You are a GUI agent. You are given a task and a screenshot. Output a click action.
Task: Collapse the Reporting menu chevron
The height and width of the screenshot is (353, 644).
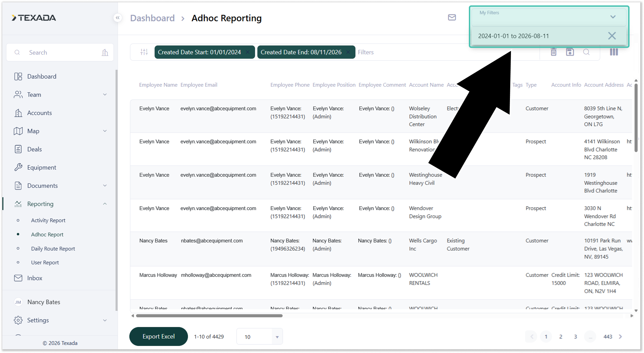click(x=105, y=204)
